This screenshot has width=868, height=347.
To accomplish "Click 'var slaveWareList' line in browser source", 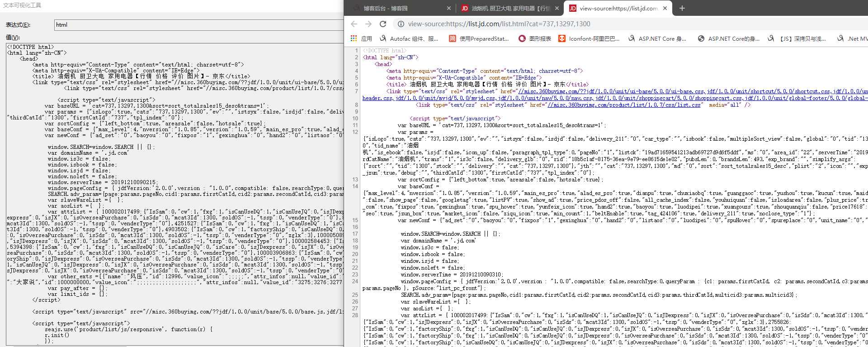I will point(435,302).
